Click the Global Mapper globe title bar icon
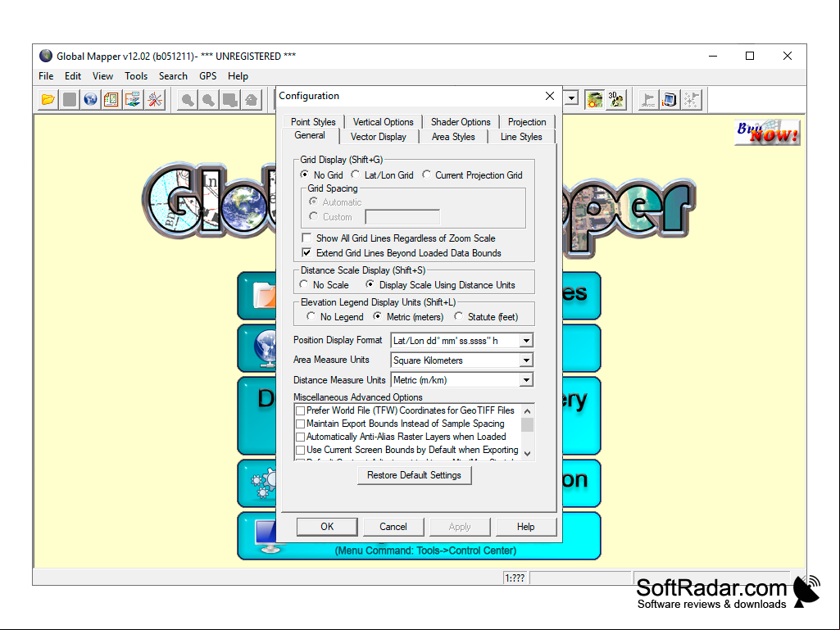The image size is (840, 630). (x=46, y=56)
